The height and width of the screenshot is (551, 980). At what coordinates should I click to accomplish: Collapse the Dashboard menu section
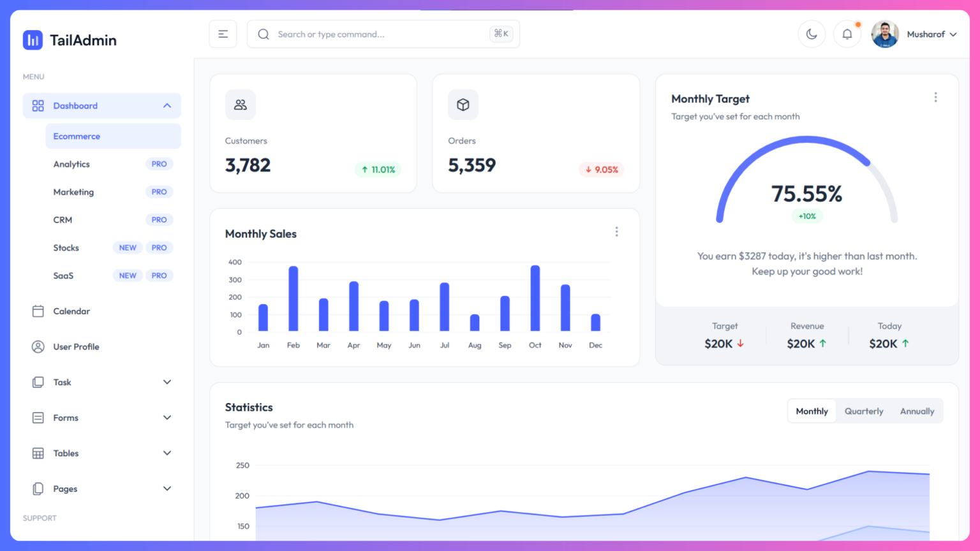167,105
